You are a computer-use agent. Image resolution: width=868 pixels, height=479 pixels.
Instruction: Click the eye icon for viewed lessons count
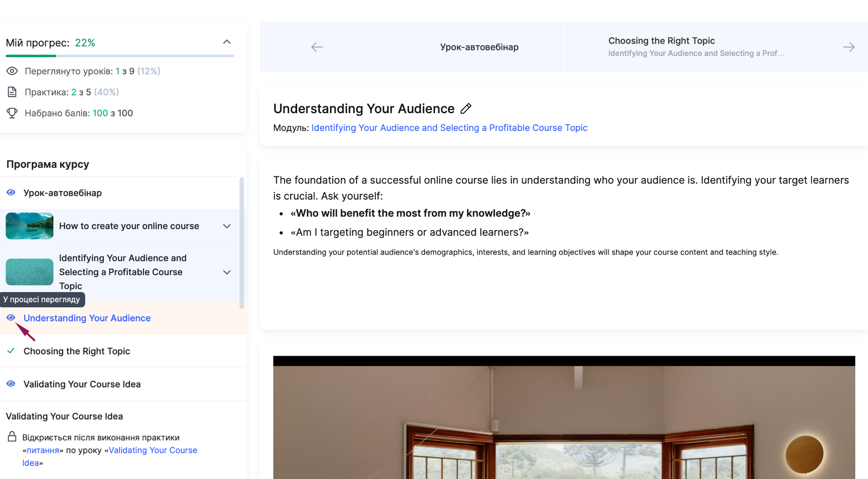[12, 71]
